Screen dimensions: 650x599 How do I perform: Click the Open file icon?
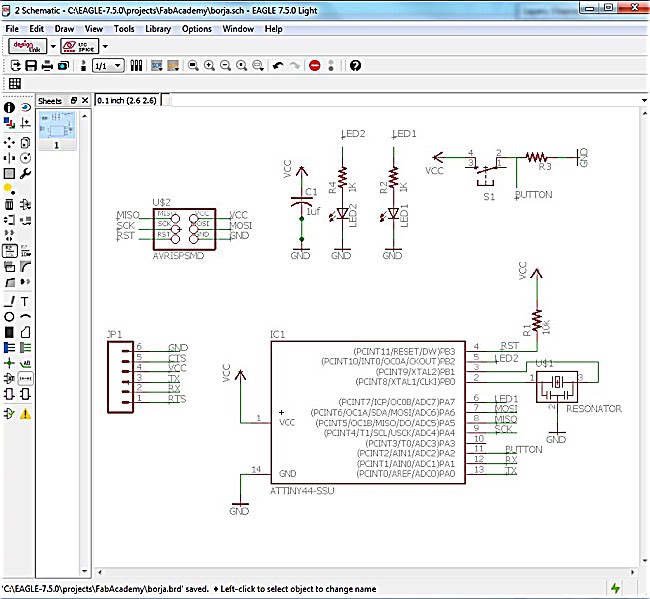(x=15, y=65)
